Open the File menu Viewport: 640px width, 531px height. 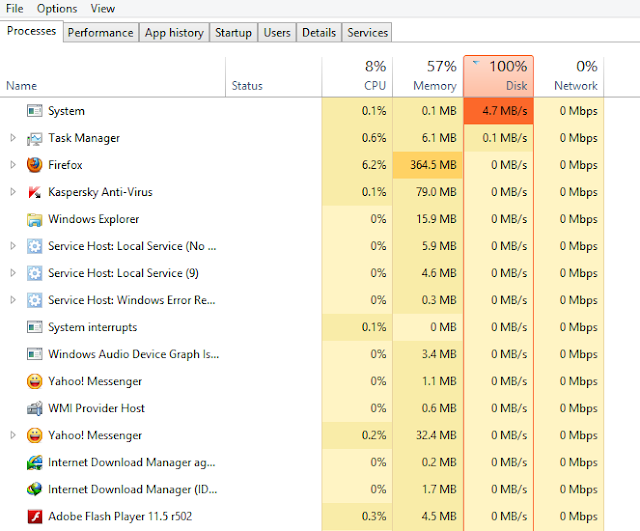pos(15,9)
